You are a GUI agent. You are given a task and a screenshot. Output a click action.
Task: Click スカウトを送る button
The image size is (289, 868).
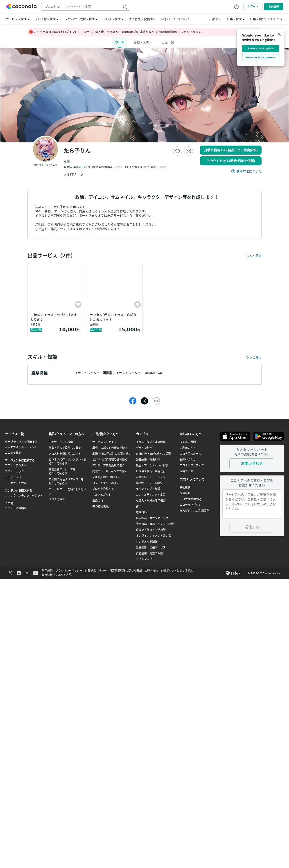pos(231,161)
